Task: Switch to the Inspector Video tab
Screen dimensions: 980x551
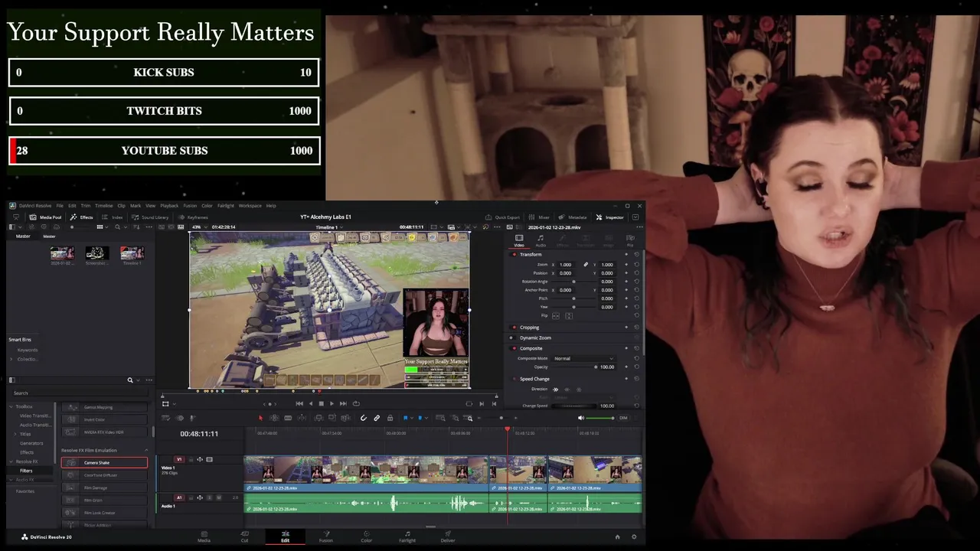Action: point(519,241)
